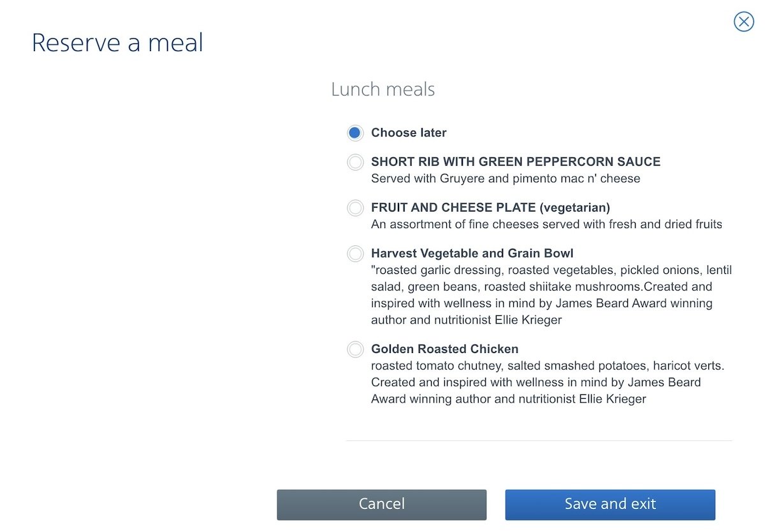Pick the Short Rib radio circle
This screenshot has height=532, width=765.
pyautogui.click(x=355, y=162)
